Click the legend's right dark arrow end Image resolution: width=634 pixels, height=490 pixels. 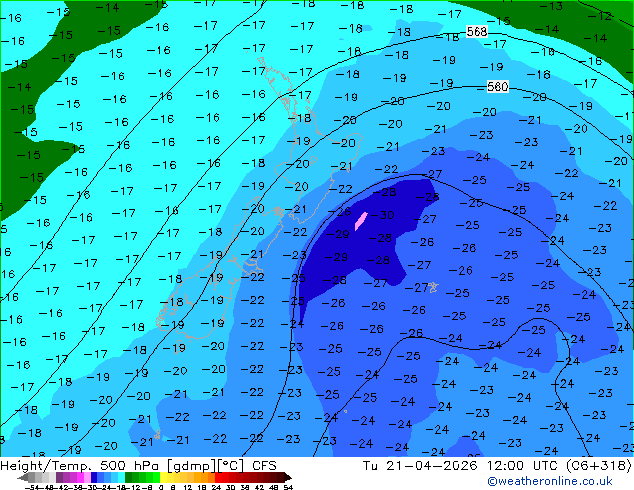click(288, 477)
